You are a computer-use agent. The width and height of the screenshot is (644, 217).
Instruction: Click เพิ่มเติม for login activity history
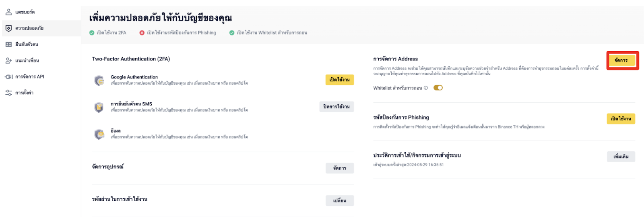coord(621,157)
